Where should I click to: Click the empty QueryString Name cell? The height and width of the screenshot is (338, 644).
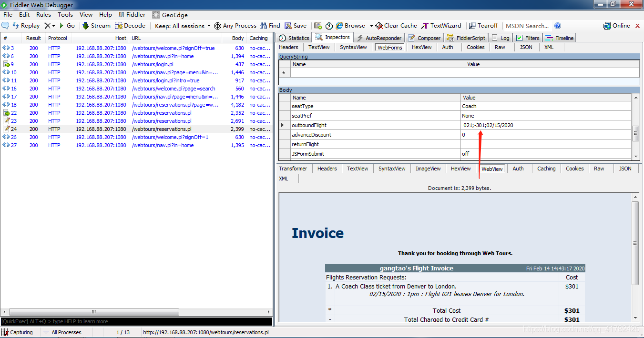click(378, 73)
